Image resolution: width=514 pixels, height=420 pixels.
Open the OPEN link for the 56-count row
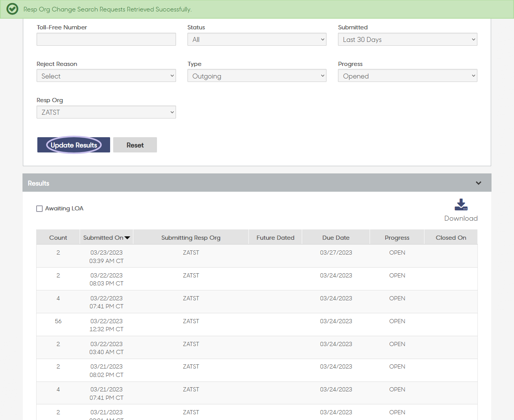(x=397, y=321)
